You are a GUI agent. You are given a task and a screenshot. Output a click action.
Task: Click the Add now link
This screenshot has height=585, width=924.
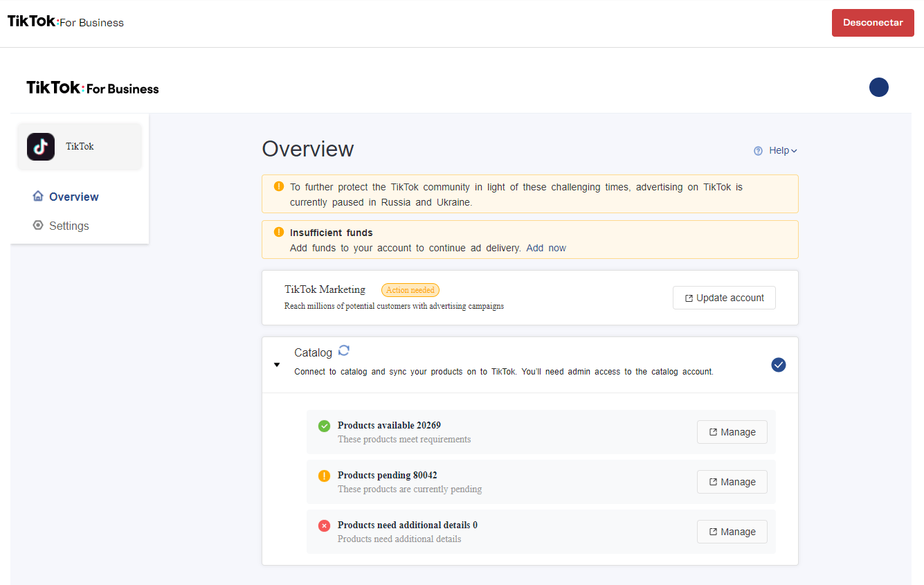point(546,248)
